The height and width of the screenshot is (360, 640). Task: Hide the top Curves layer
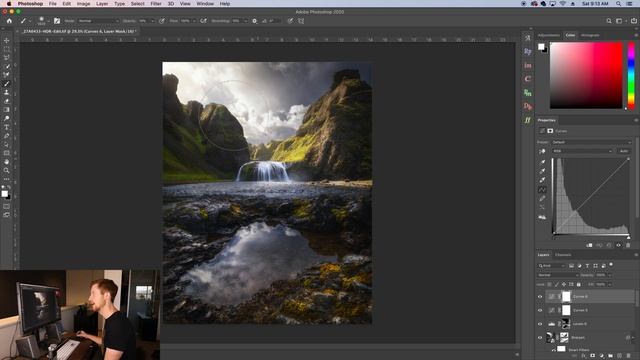click(x=540, y=297)
